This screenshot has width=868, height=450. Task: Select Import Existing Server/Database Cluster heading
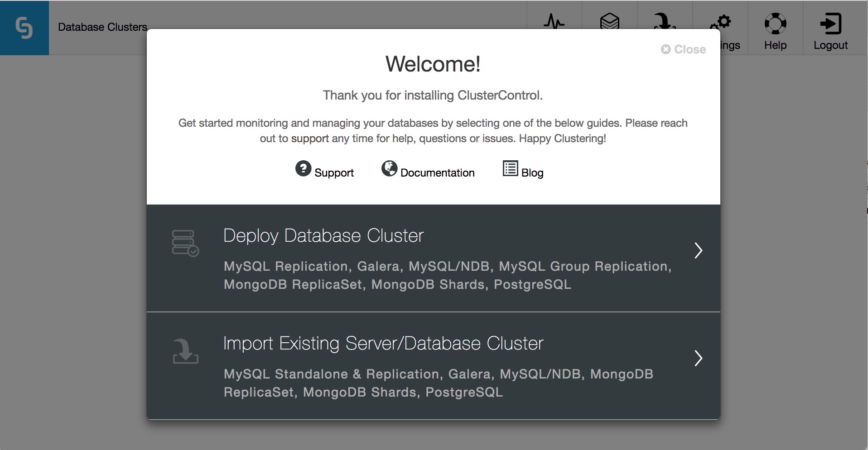(x=383, y=344)
